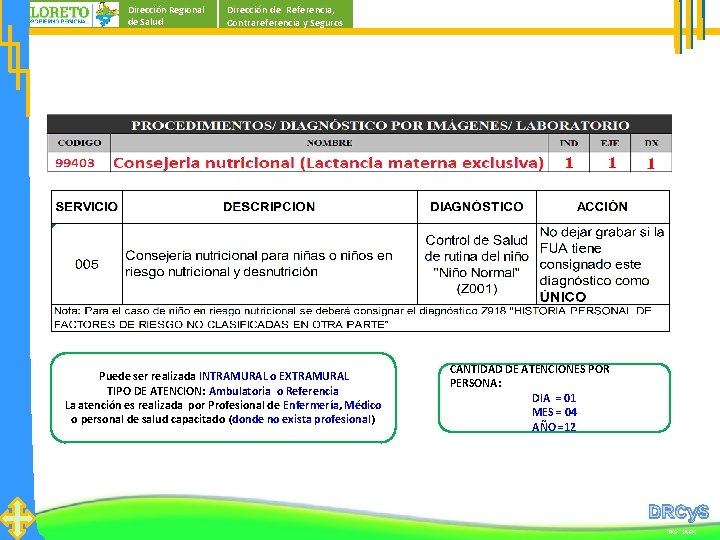Screen dimensions: 720x540
Task: Click the ACCIÓN column header
Action: click(602, 207)
